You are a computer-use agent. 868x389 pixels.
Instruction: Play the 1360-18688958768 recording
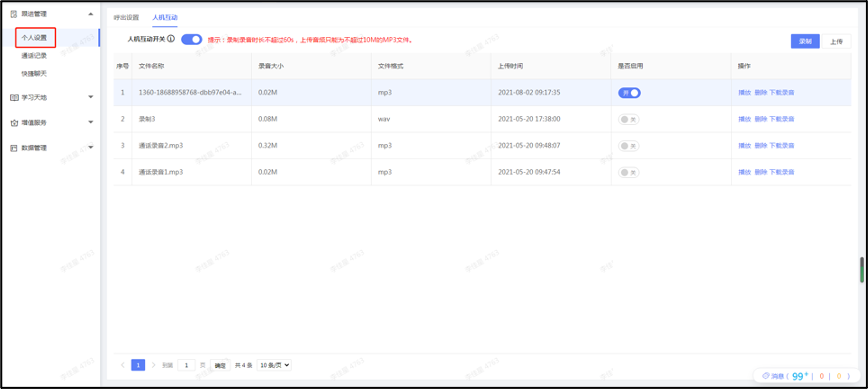pos(745,92)
